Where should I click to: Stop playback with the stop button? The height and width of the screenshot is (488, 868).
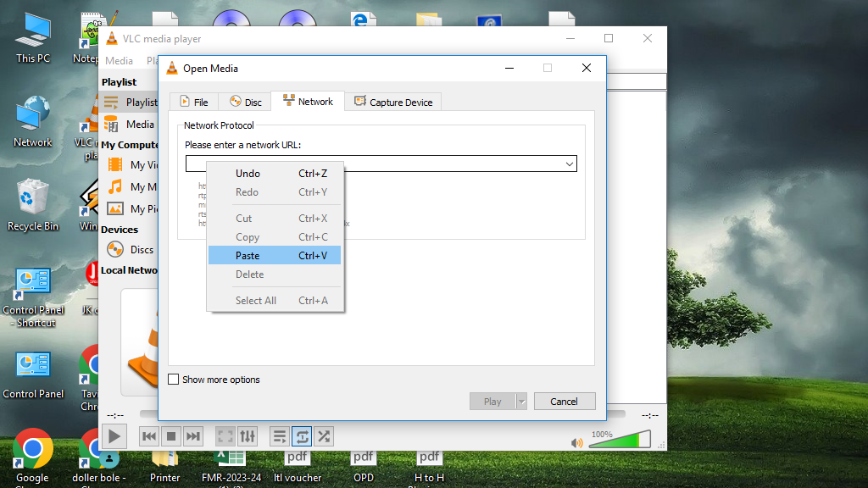171,436
